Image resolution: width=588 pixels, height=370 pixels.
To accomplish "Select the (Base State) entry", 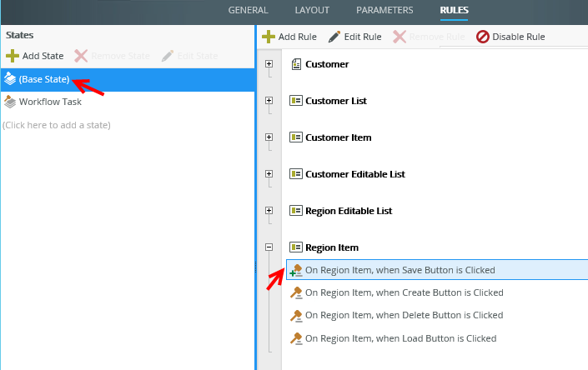I will (43, 80).
